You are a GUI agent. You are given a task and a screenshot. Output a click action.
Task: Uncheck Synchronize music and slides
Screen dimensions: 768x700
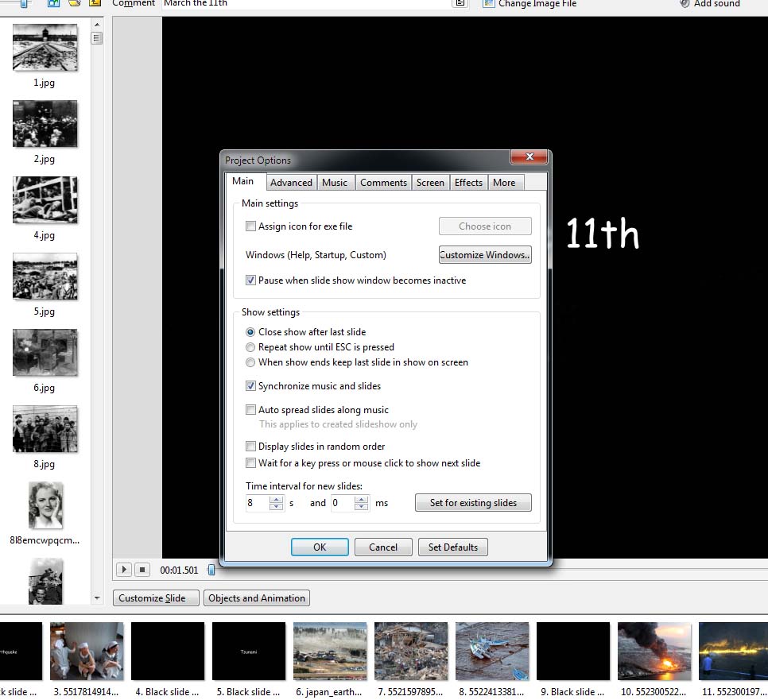(251, 386)
